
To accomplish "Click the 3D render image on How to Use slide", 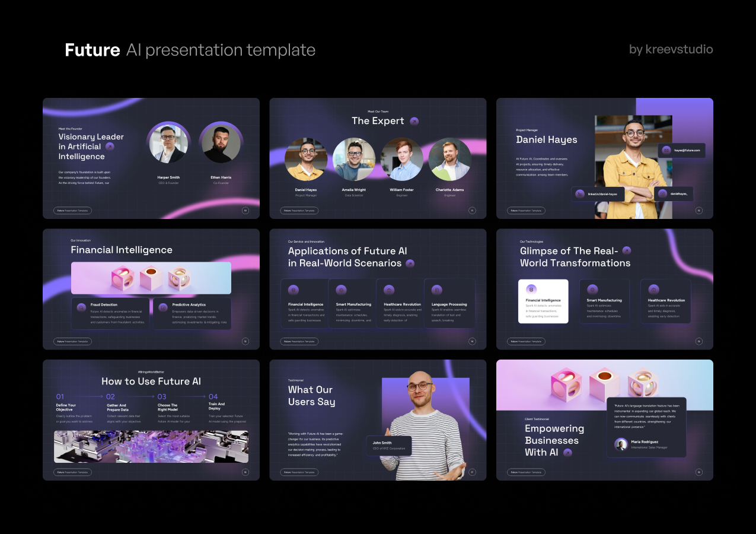I will tap(151, 446).
